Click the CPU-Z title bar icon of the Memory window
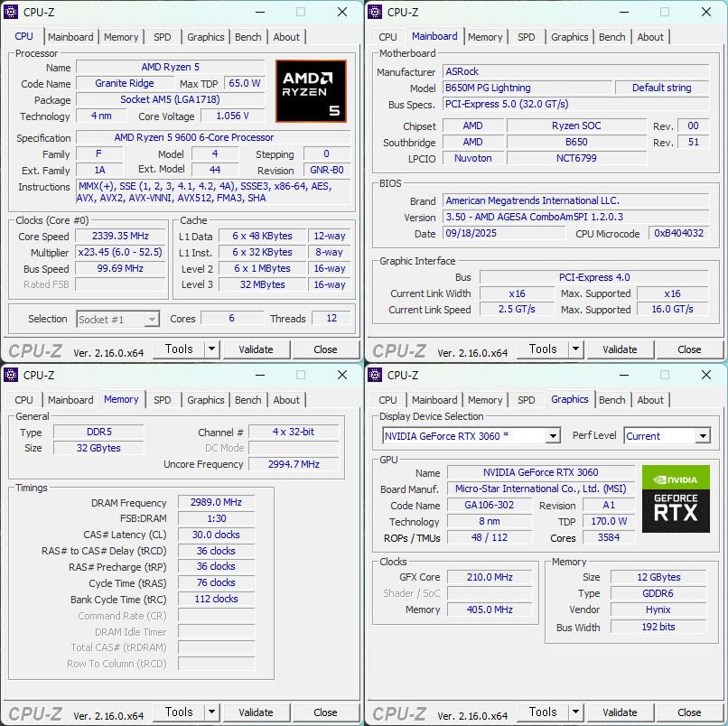The width and height of the screenshot is (728, 726). [x=10, y=374]
